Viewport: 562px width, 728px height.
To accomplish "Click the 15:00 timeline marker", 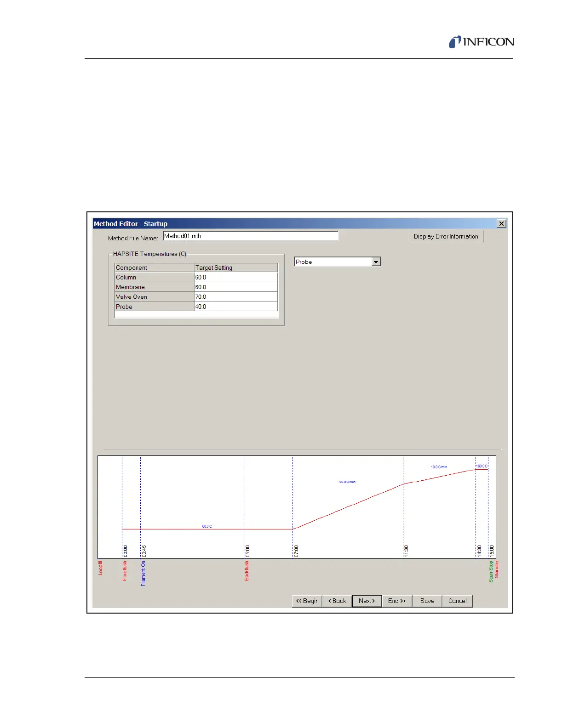I will [x=492, y=552].
